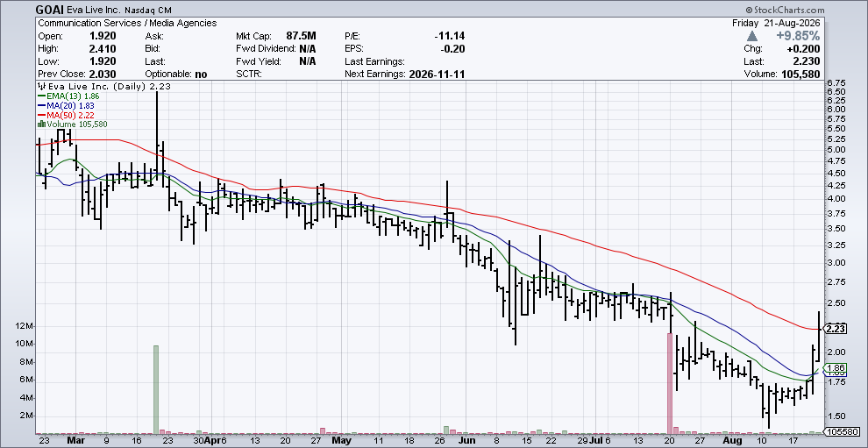Click the 3.00 price axis label

(x=835, y=262)
